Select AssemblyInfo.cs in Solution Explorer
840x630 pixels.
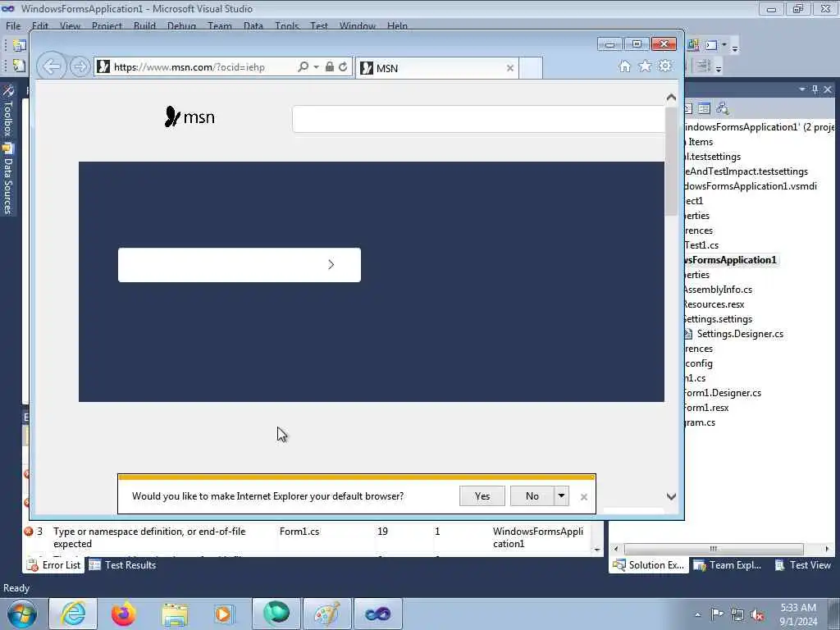pyautogui.click(x=718, y=290)
